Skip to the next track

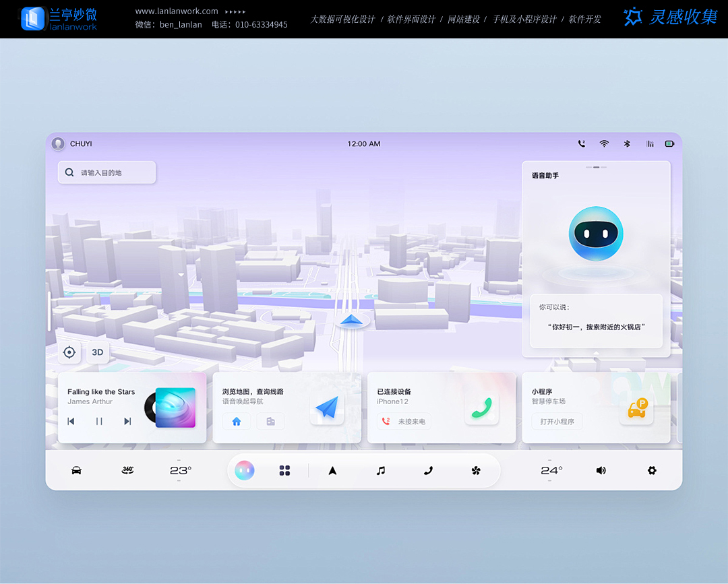(x=127, y=421)
